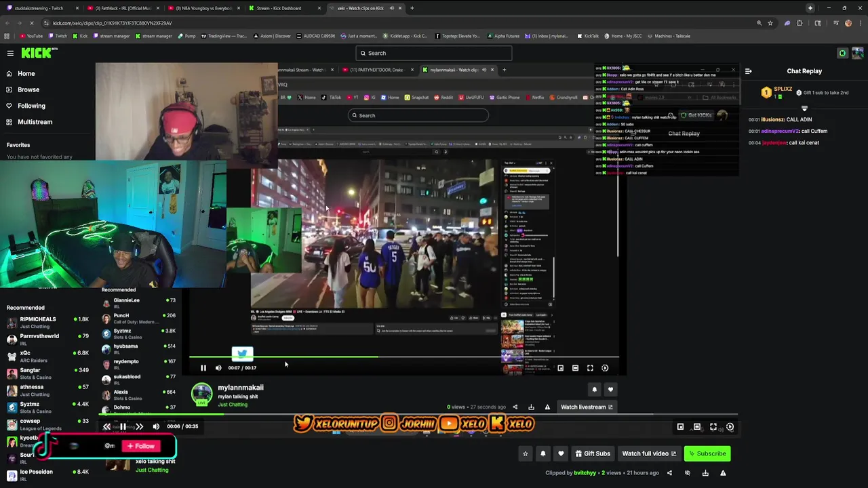Switch to Stream - Kick Dashboard tab
Screen dimensions: 868x488
pos(283,8)
